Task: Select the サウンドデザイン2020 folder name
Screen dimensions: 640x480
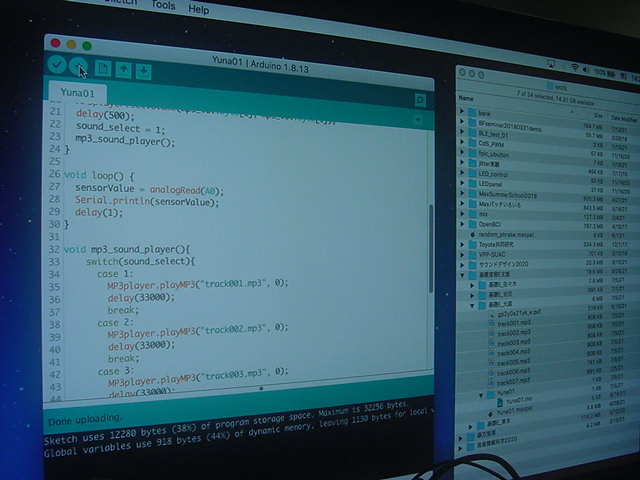Action: click(503, 264)
